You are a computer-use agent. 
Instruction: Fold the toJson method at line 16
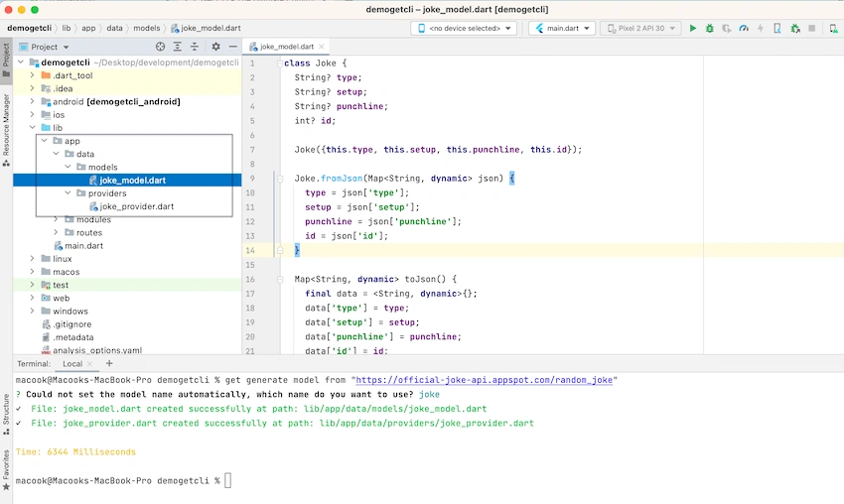click(280, 279)
